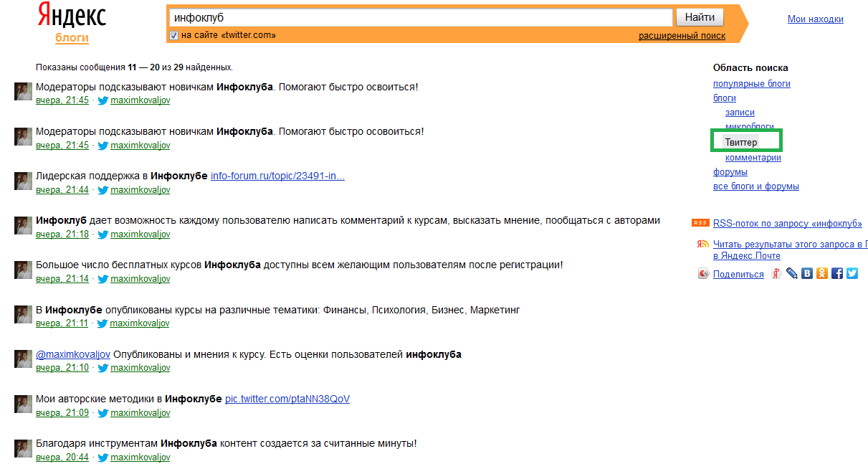Focus the search field containing инфоклуб
Viewport: 868px width, 474px height.
tap(421, 17)
